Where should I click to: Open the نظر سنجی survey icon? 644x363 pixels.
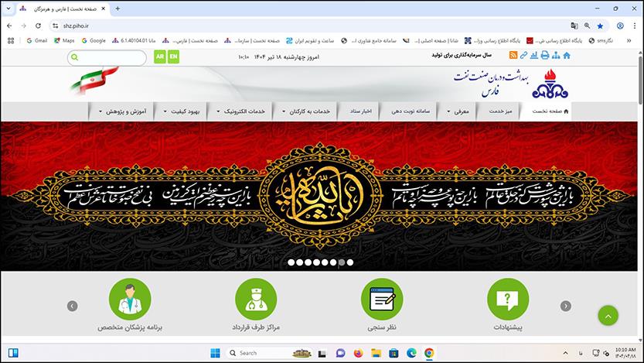coord(382,299)
